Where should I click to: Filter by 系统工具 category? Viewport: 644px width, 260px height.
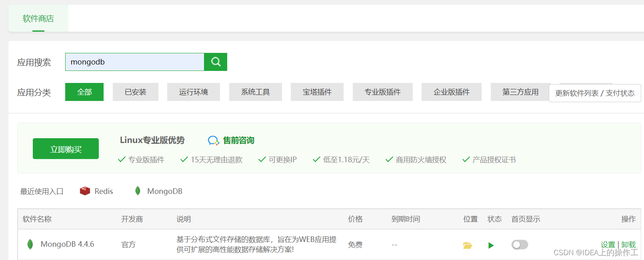tap(256, 92)
